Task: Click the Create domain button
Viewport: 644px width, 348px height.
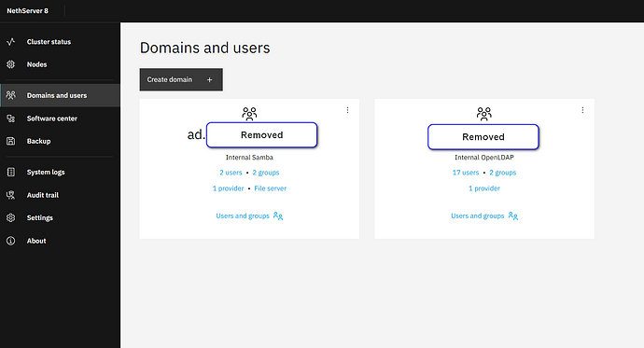Action: [x=181, y=79]
